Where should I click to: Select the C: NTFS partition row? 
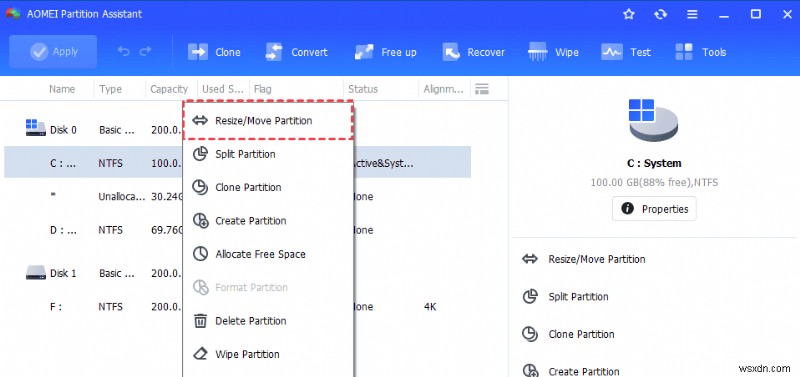tap(237, 162)
